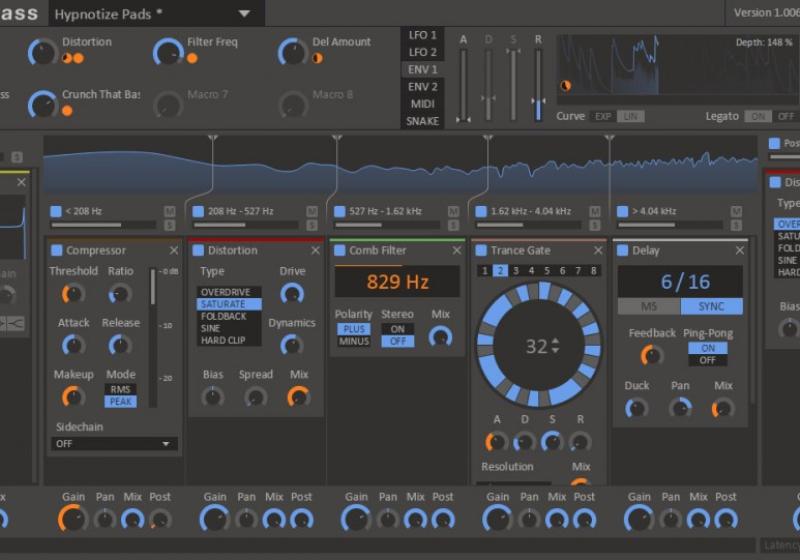Mute the < 208 Hz band
This screenshot has width=800, height=560.
(170, 211)
